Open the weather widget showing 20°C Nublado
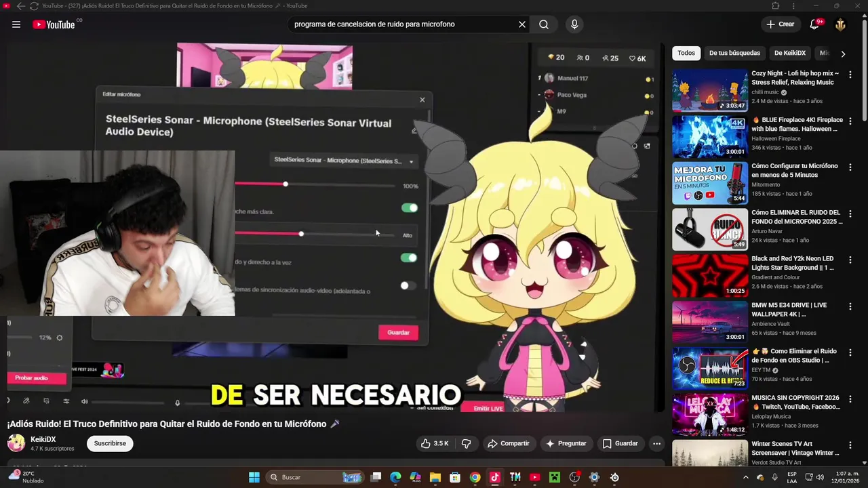The height and width of the screenshot is (488, 868). point(27,477)
